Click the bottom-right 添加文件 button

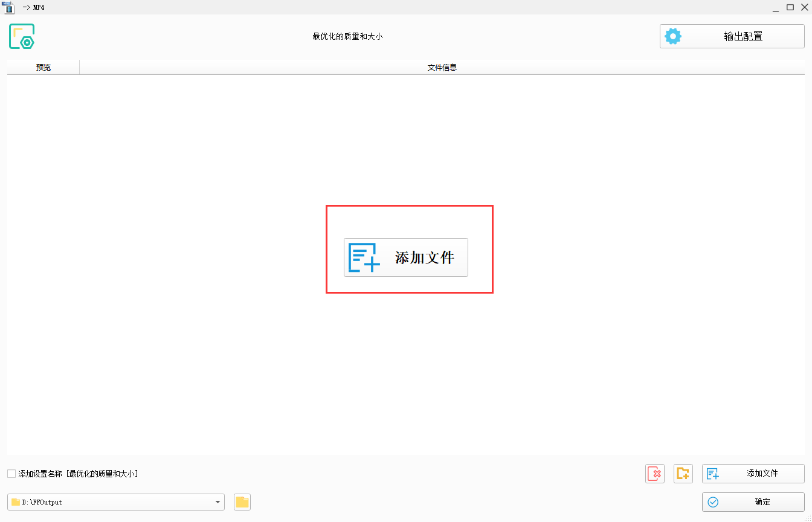coord(753,474)
